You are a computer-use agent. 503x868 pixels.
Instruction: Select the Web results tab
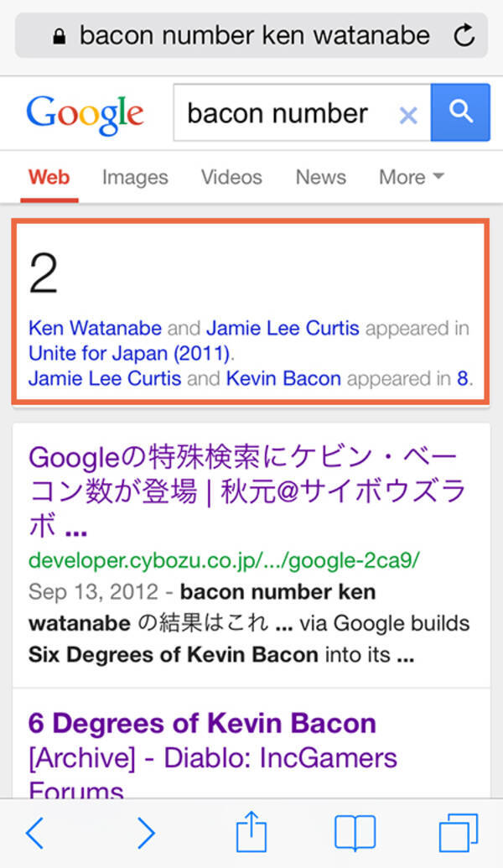pyautogui.click(x=49, y=177)
